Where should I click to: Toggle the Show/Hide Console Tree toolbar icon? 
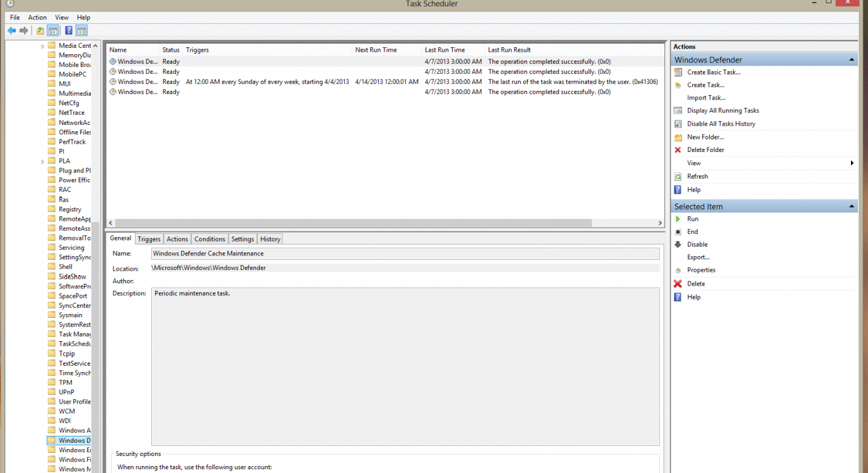[x=53, y=30]
